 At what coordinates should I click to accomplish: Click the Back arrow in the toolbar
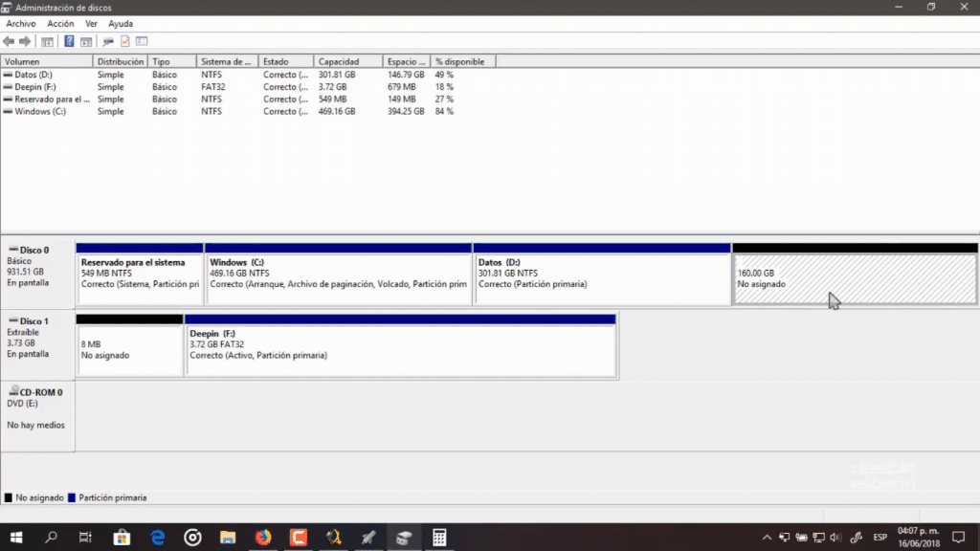pos(9,41)
